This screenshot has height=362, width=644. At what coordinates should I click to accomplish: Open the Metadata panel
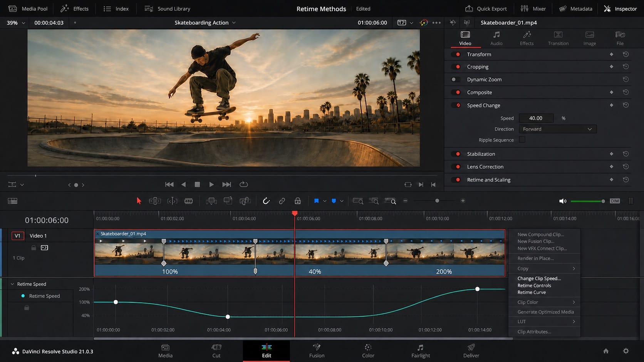[x=575, y=8]
